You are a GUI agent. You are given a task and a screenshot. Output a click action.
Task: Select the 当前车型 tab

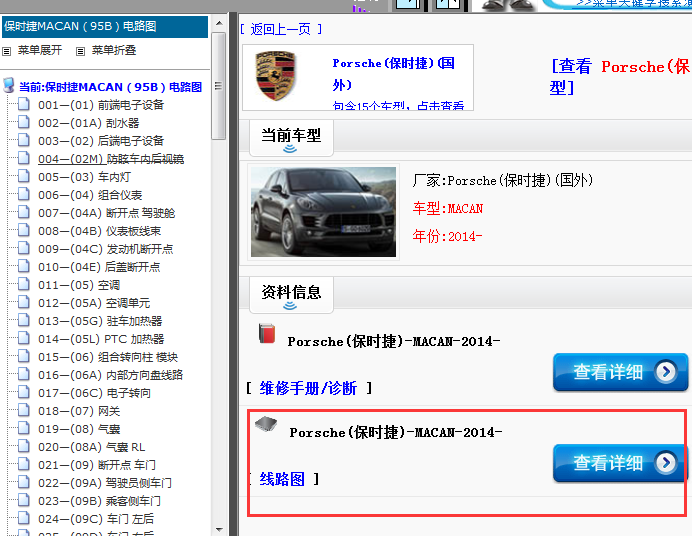click(291, 137)
